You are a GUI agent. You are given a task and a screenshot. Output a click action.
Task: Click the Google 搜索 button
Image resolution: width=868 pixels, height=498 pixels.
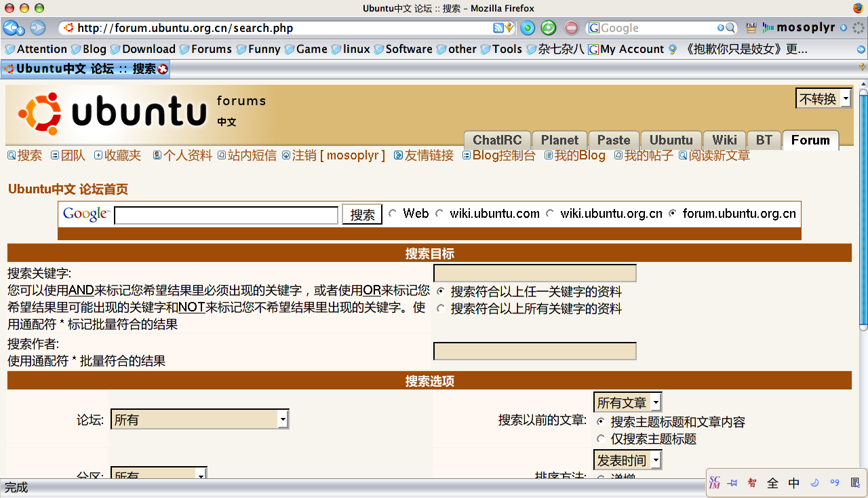click(x=362, y=214)
